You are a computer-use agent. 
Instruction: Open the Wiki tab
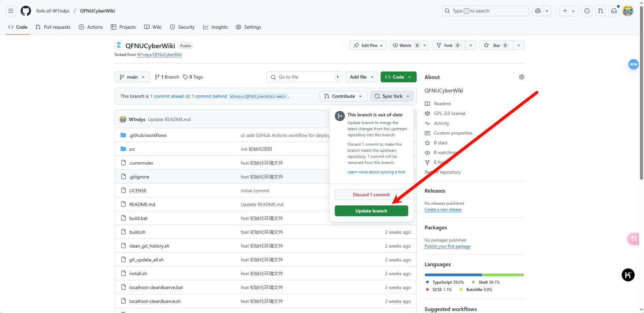[x=153, y=27]
